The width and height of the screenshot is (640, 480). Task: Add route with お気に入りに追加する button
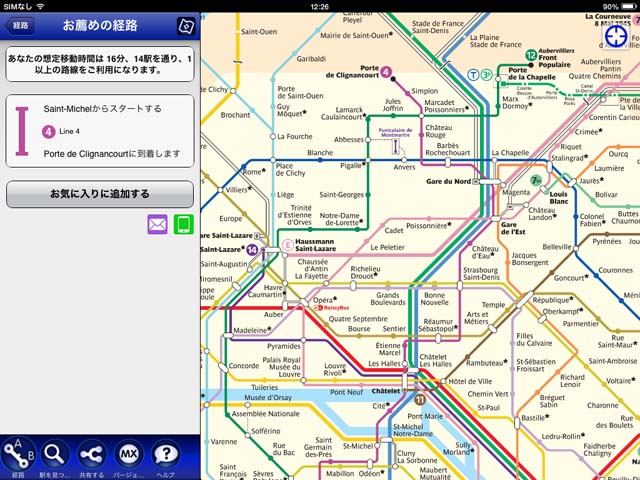point(100,194)
